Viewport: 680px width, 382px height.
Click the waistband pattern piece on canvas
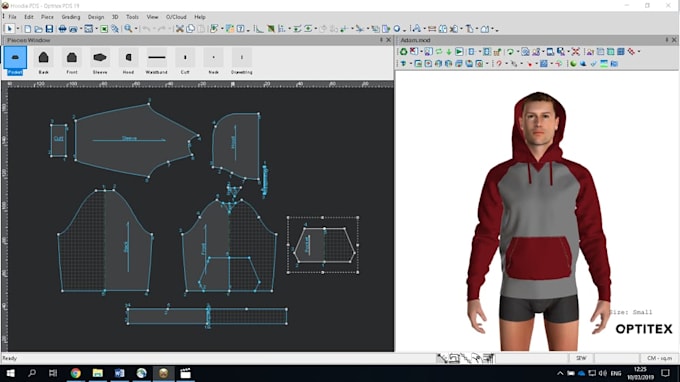point(207,316)
